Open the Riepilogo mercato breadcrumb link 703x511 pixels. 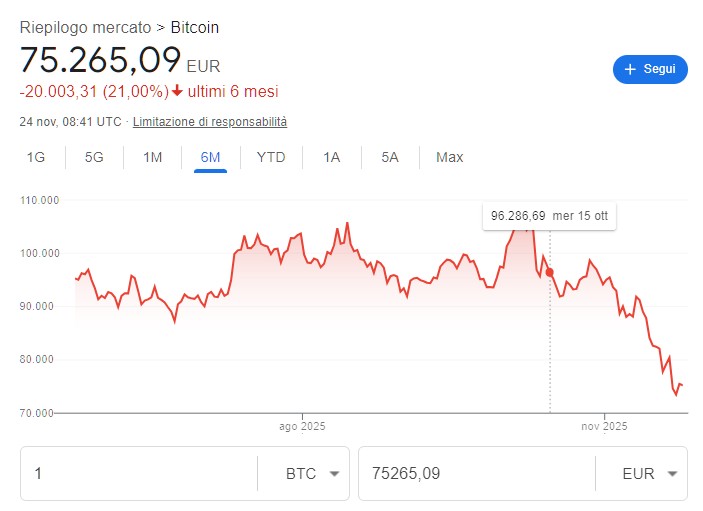pos(85,27)
